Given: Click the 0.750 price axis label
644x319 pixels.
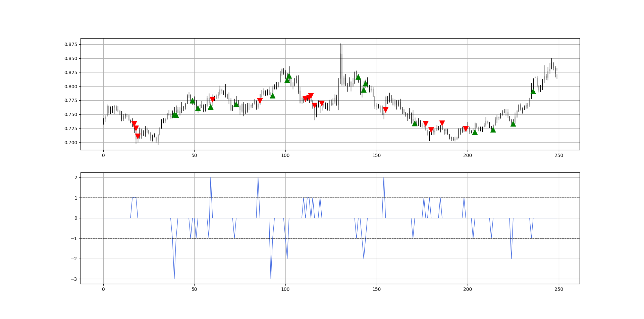Looking at the screenshot, I should [71, 115].
